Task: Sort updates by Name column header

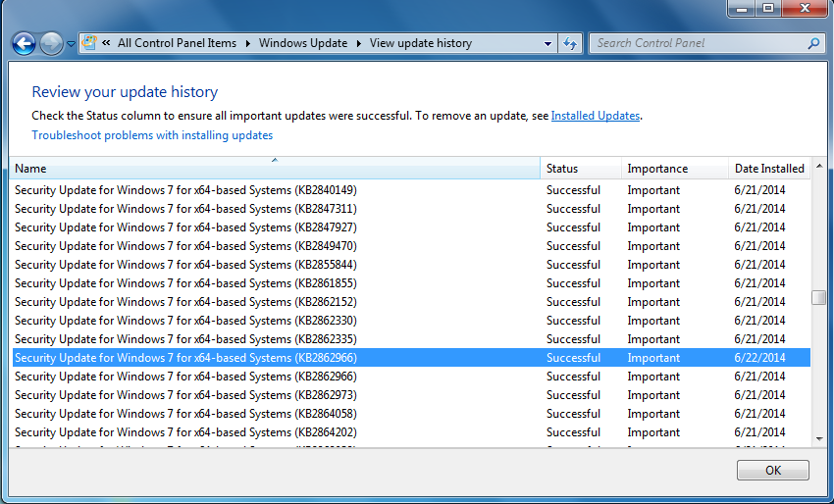Action: tap(275, 169)
